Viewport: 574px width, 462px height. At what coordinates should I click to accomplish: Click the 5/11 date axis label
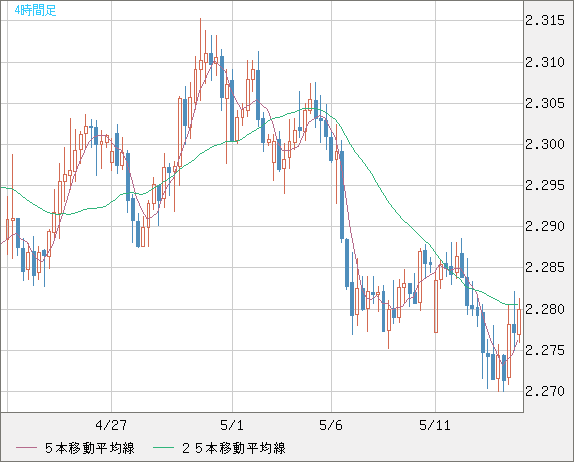[x=435, y=425]
